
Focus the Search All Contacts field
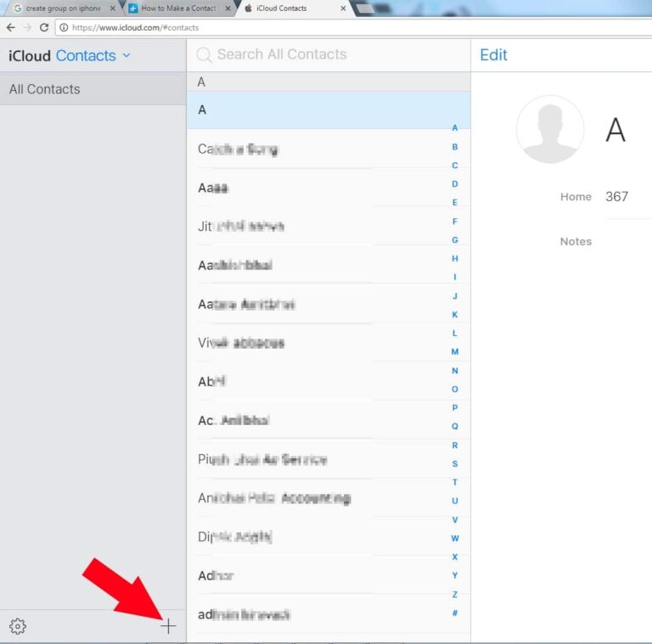(x=329, y=54)
